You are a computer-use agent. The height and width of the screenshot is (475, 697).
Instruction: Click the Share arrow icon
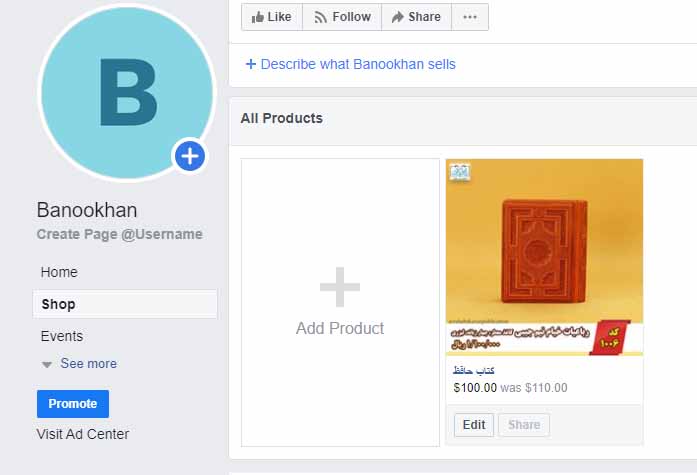(397, 17)
